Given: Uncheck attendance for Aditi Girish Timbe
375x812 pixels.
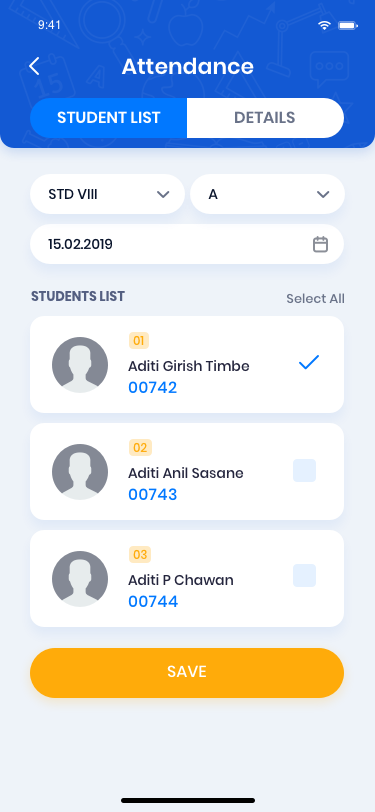Looking at the screenshot, I should (309, 362).
